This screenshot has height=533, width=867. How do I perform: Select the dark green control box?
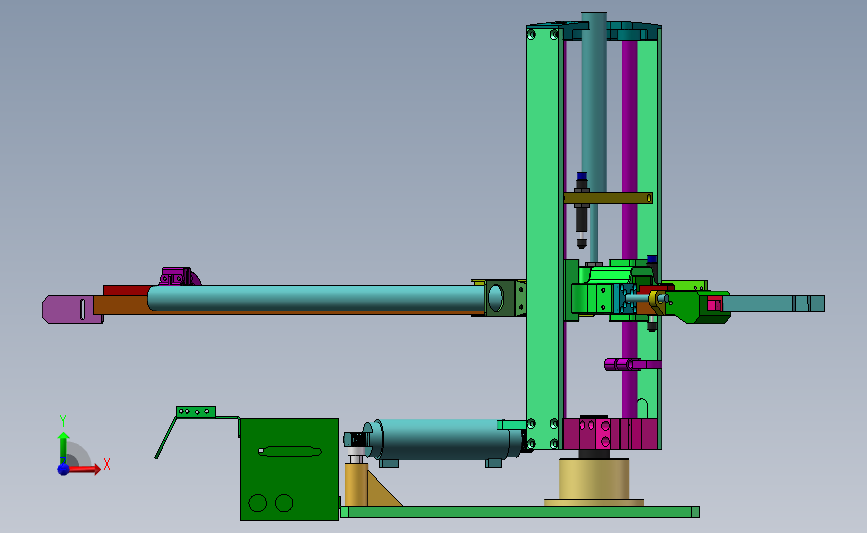pyautogui.click(x=289, y=469)
